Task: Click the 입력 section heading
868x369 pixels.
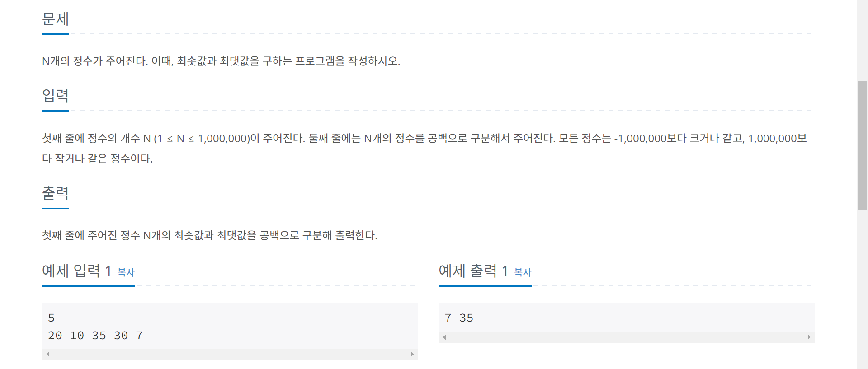Action: click(x=55, y=96)
